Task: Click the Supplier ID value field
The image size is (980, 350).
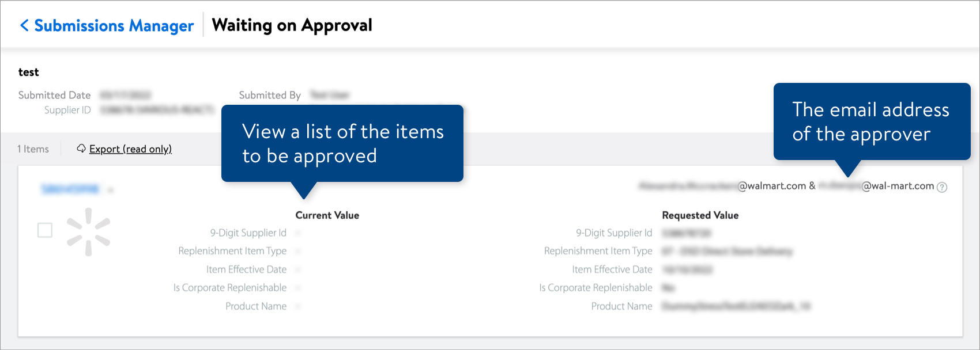Action: tap(159, 109)
